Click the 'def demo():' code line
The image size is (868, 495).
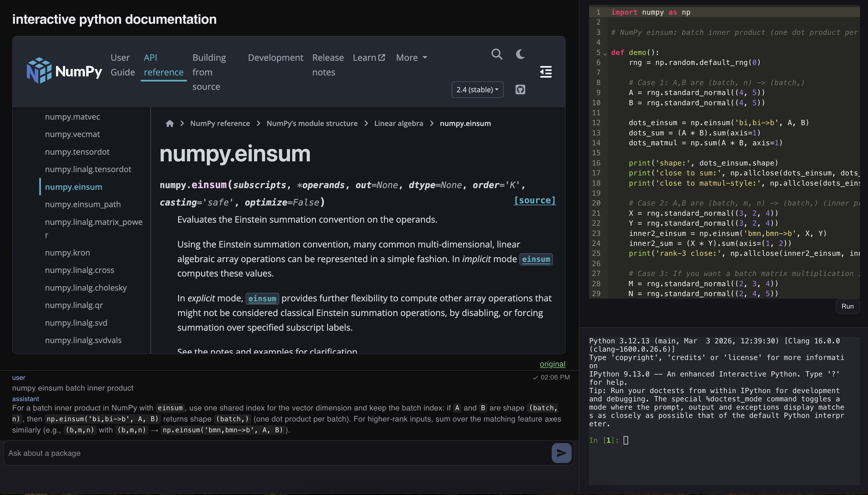click(635, 53)
